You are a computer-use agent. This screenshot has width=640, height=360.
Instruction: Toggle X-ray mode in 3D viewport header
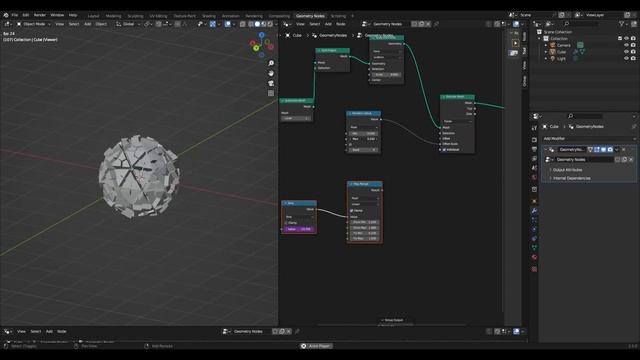tap(242, 24)
